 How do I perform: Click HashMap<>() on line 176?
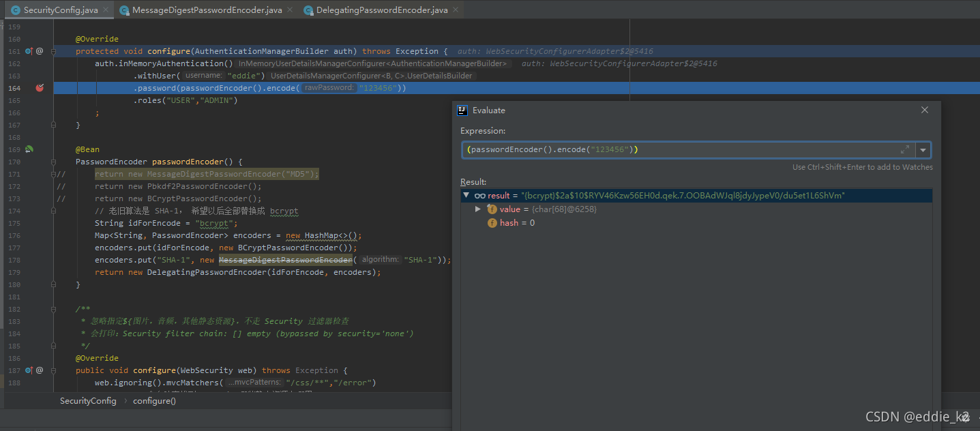pyautogui.click(x=332, y=235)
